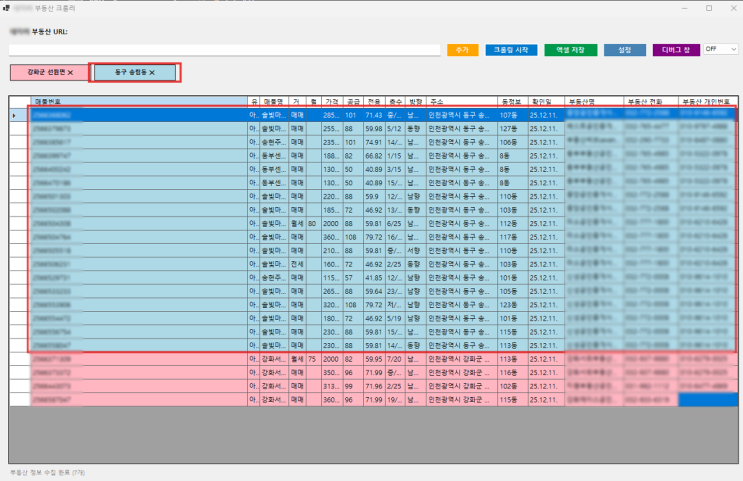Select the cell reading 71.96
Screen dimensions: 743x481
coord(374,386)
